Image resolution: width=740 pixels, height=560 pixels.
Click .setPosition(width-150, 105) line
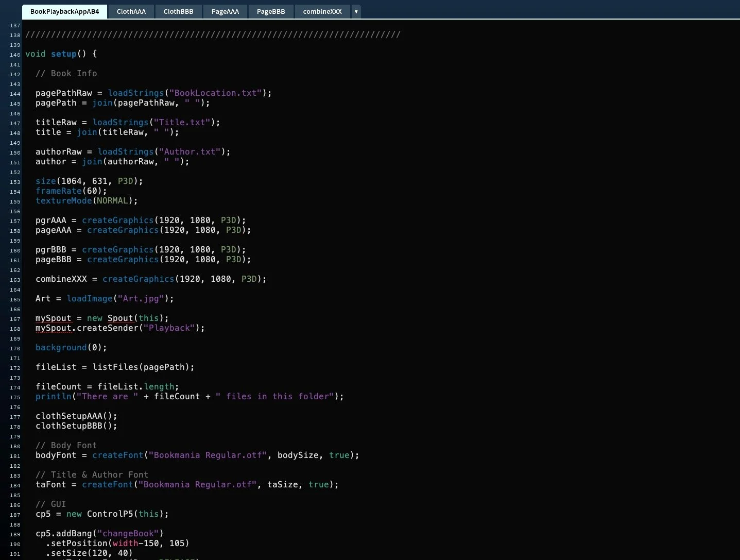(117, 543)
